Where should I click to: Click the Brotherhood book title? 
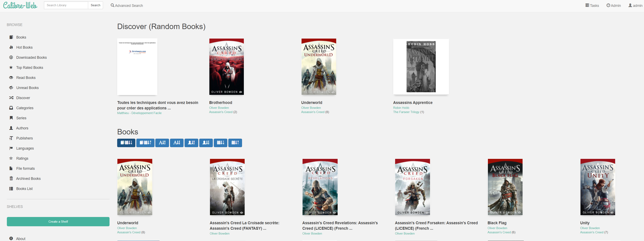[220, 103]
